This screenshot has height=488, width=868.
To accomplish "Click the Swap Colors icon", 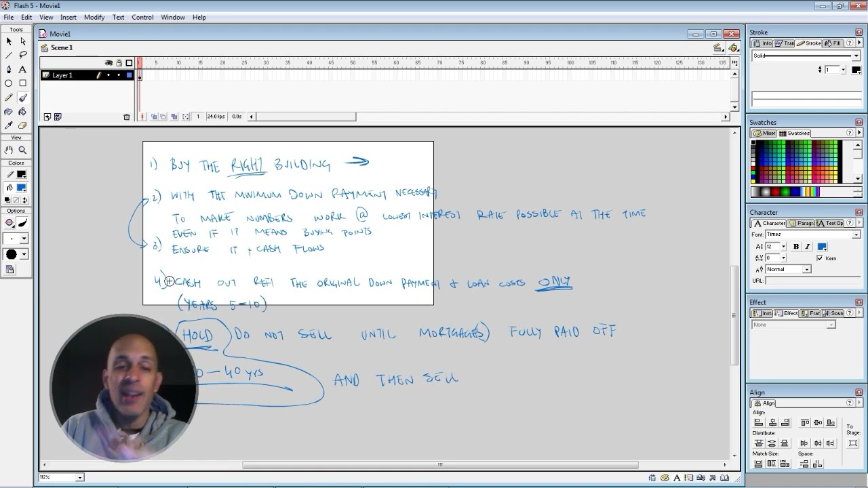I will [x=25, y=200].
